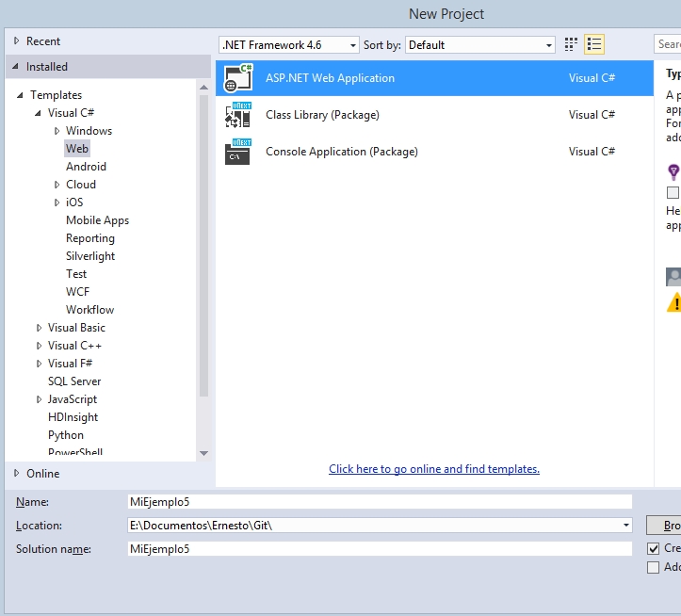Open the .NET Framework 4.6 version dropdown

[x=289, y=45]
